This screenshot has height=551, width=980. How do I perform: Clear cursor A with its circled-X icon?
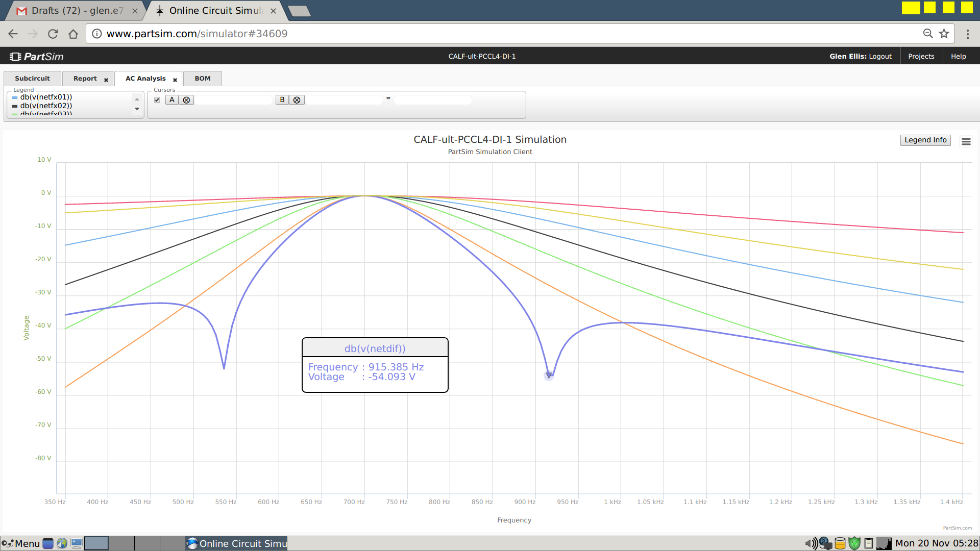[x=186, y=100]
